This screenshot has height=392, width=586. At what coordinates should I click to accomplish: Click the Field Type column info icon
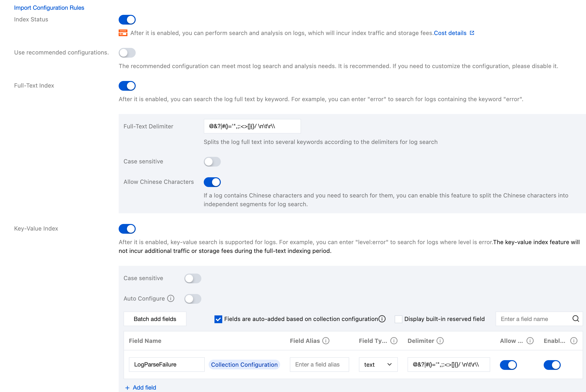(394, 341)
